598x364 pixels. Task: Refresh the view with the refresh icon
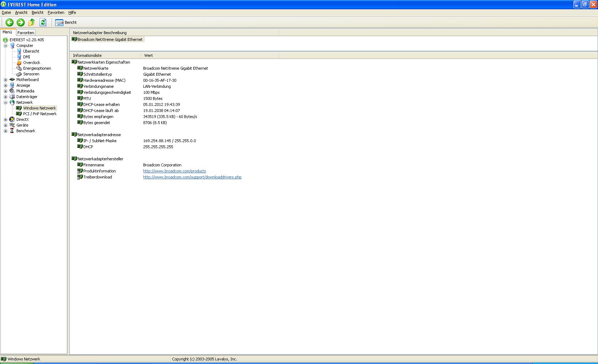coord(43,22)
